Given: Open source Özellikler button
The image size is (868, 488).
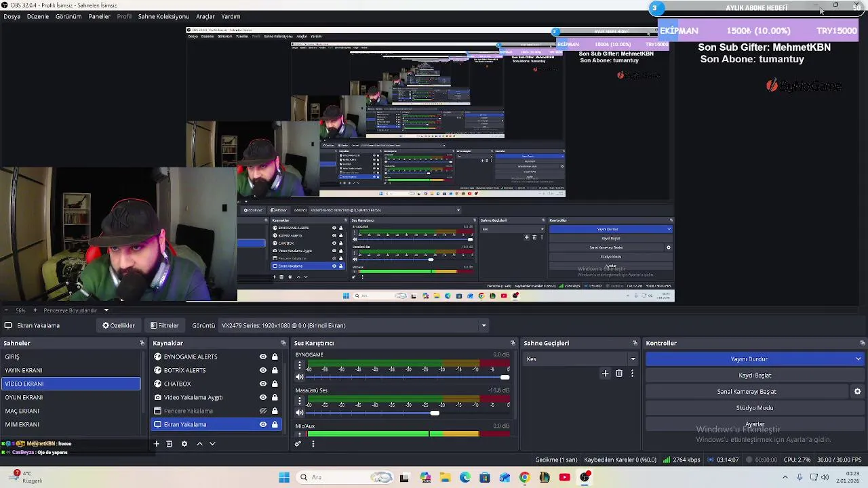Looking at the screenshot, I should coord(119,325).
